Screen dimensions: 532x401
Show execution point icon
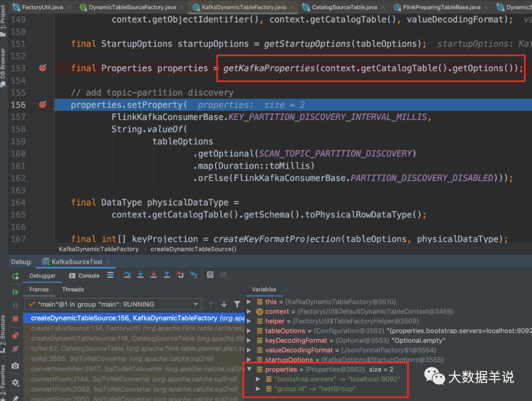[110, 275]
